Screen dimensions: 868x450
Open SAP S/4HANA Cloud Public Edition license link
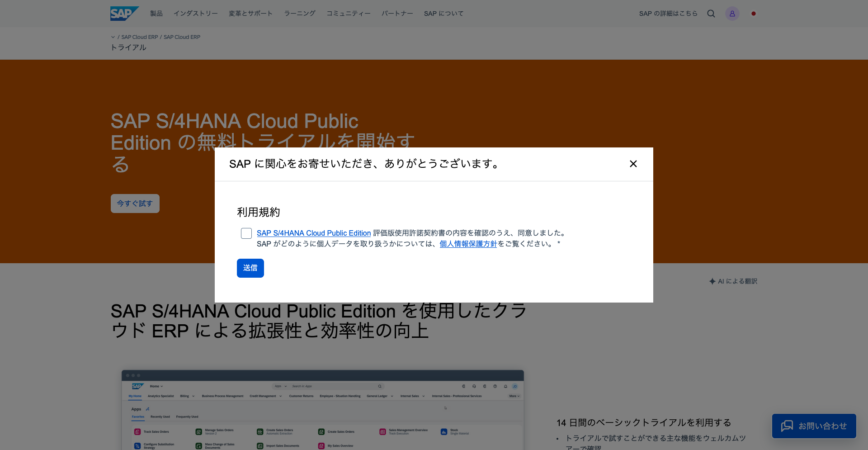click(314, 233)
